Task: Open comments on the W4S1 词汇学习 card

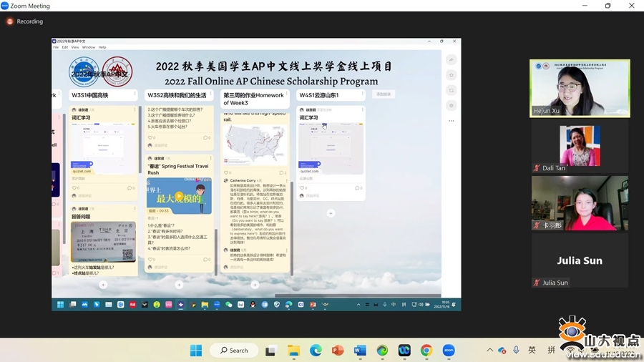Action: pyautogui.click(x=358, y=188)
